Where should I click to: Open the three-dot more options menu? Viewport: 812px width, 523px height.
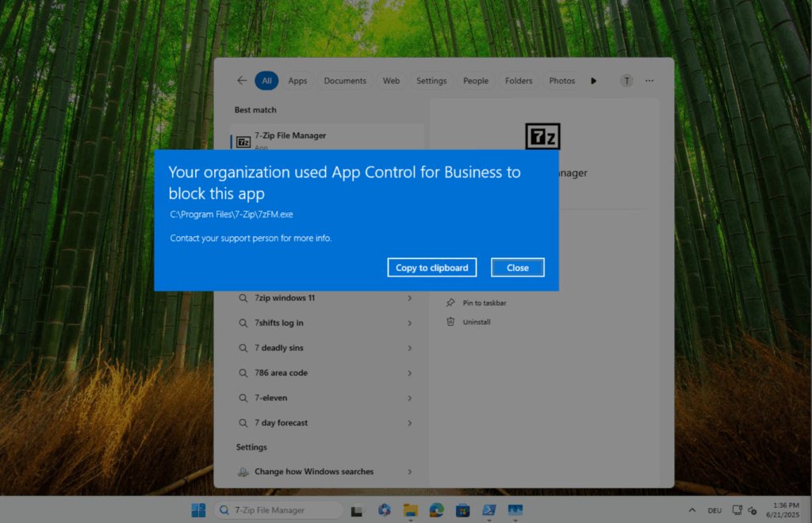click(649, 81)
